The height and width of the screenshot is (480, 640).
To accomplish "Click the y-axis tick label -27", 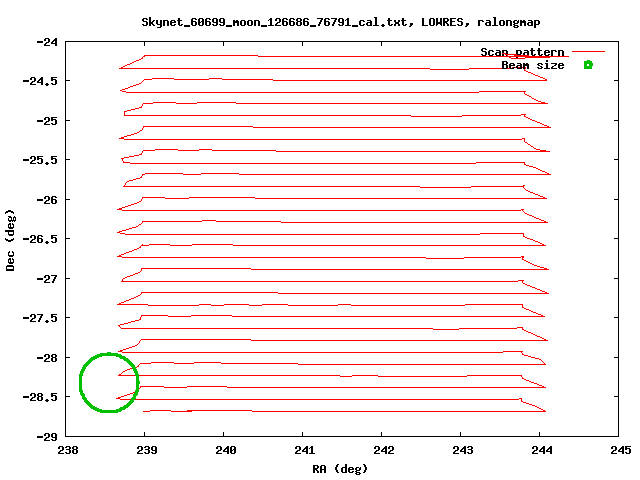I will tap(47, 279).
